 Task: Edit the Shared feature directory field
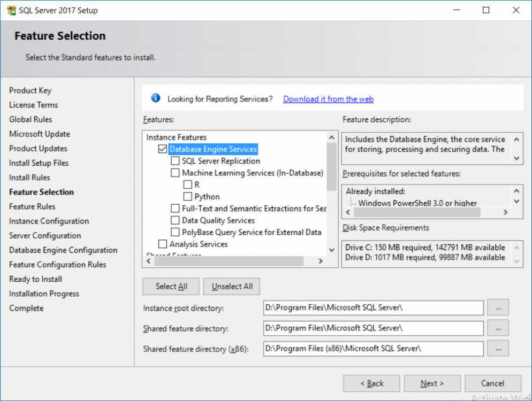pyautogui.click(x=373, y=328)
